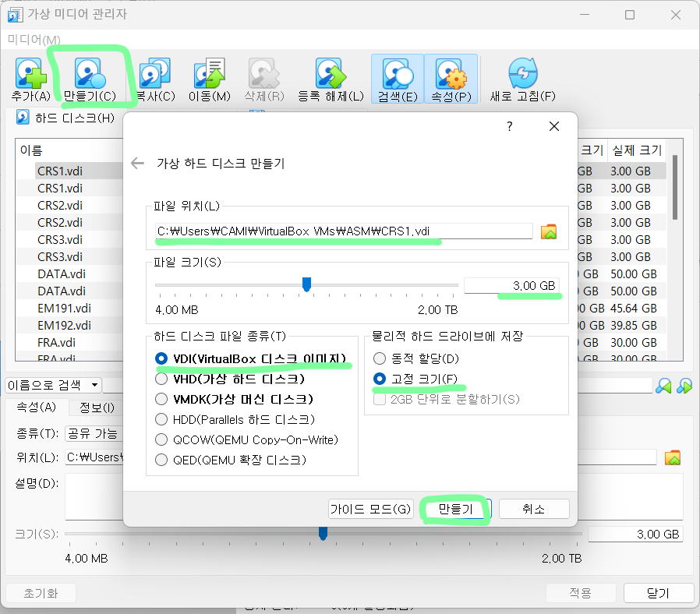Select the first CRS3.vdi row
This screenshot has height=614, width=700.
point(60,240)
